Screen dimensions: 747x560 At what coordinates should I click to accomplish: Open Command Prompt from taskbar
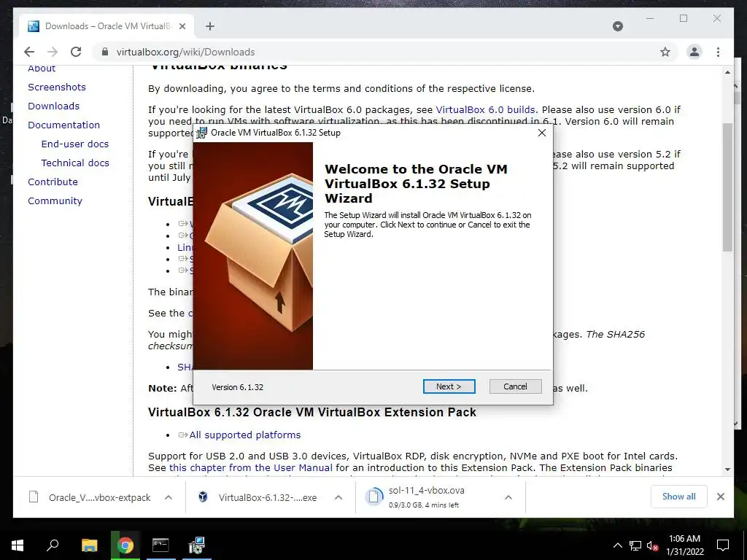coord(160,545)
